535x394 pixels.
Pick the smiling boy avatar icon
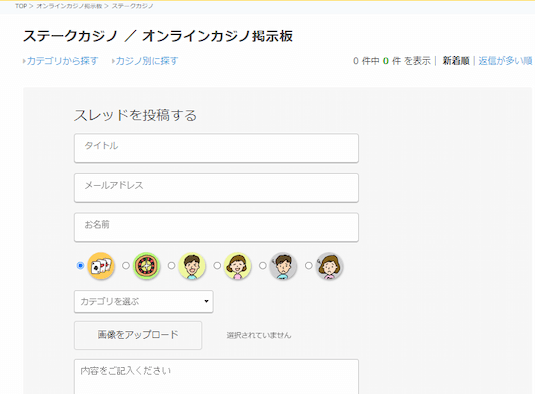tap(192, 266)
